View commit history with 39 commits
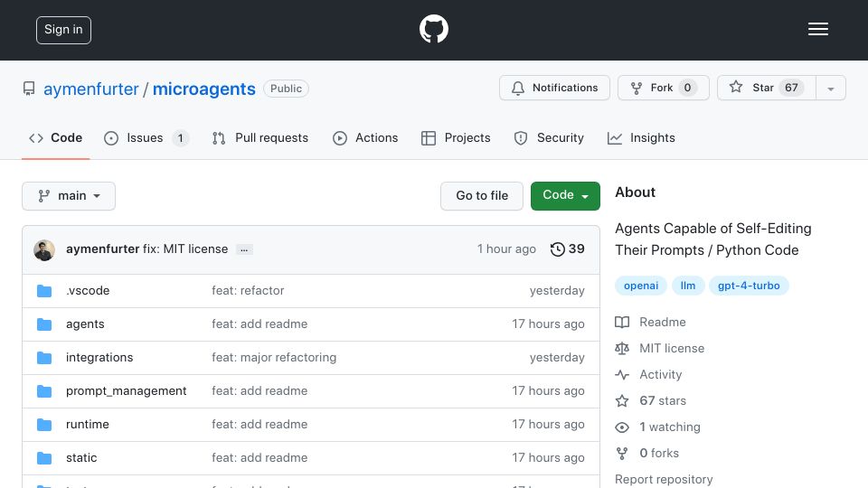The height and width of the screenshot is (488, 868). (x=568, y=249)
